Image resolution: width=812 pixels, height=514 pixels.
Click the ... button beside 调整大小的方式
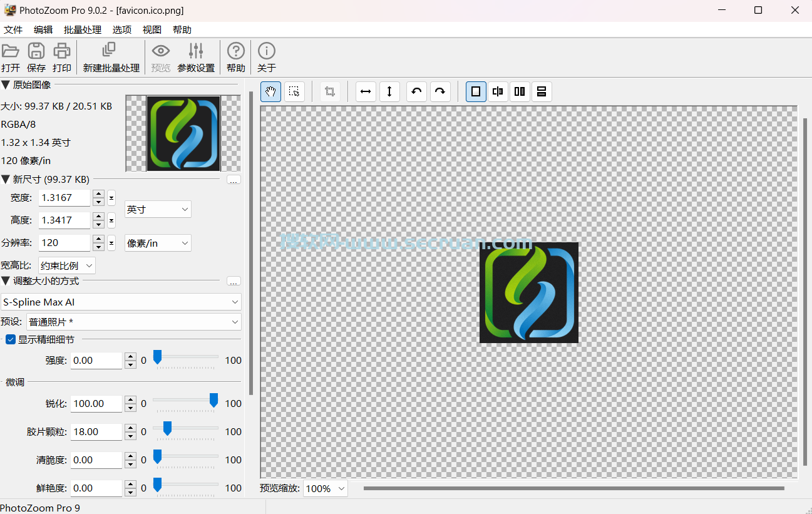234,281
